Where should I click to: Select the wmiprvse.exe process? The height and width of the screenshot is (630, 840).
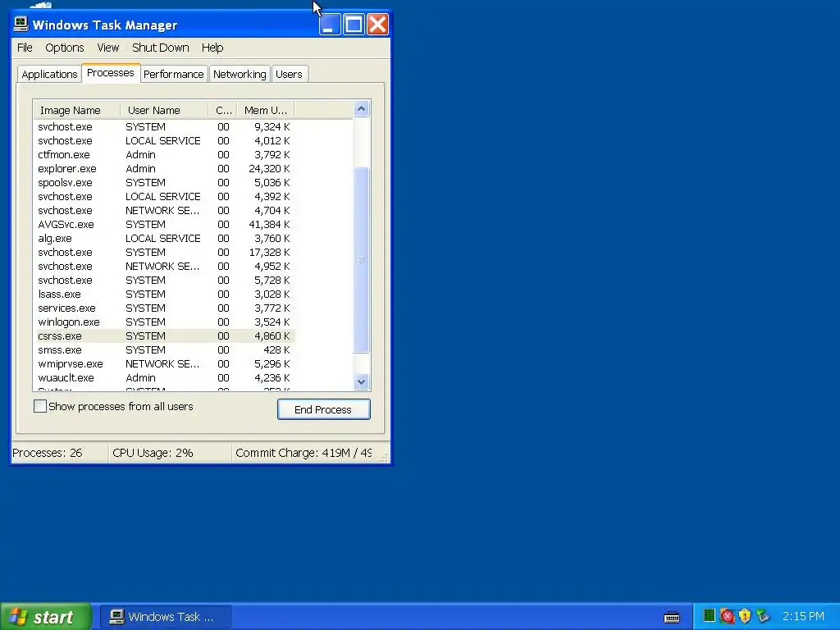click(x=164, y=363)
